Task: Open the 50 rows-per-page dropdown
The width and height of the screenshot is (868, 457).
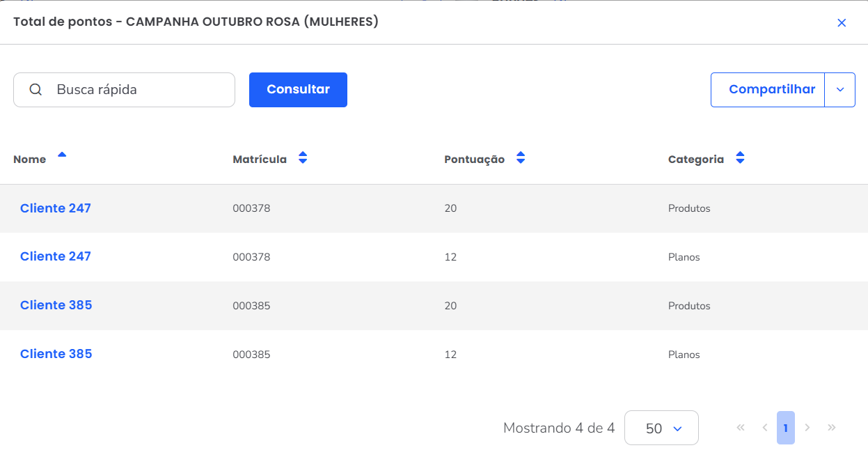Action: [661, 428]
